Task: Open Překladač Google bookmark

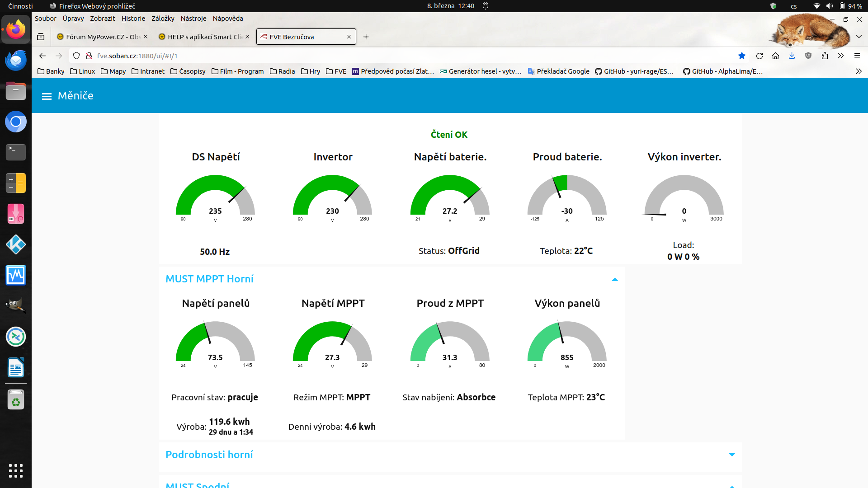Action: (559, 71)
